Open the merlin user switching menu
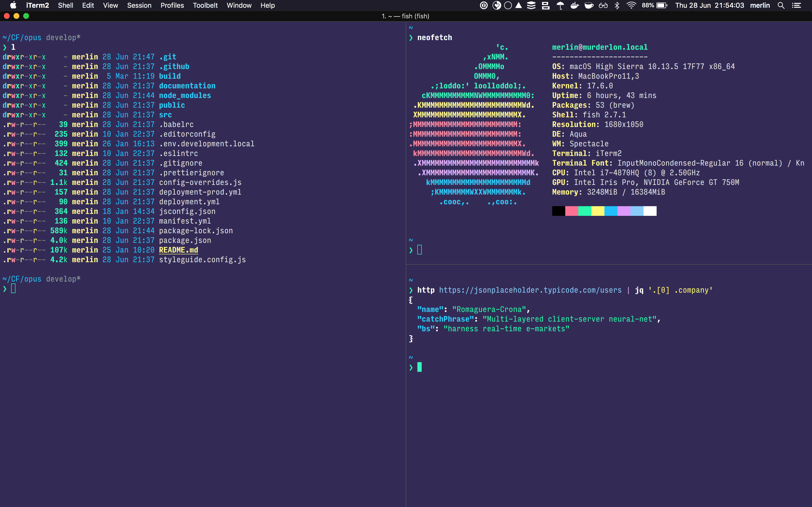This screenshot has height=507, width=812. coord(760,5)
